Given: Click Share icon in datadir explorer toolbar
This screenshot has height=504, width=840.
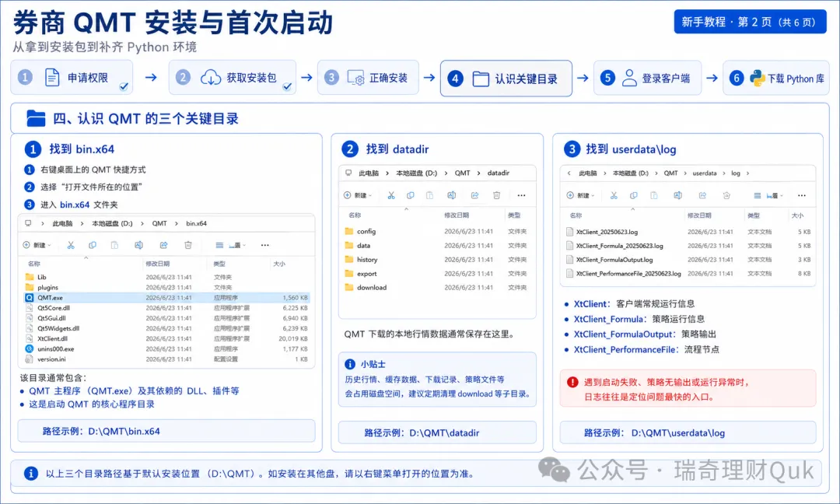Looking at the screenshot, I should click(x=474, y=195).
